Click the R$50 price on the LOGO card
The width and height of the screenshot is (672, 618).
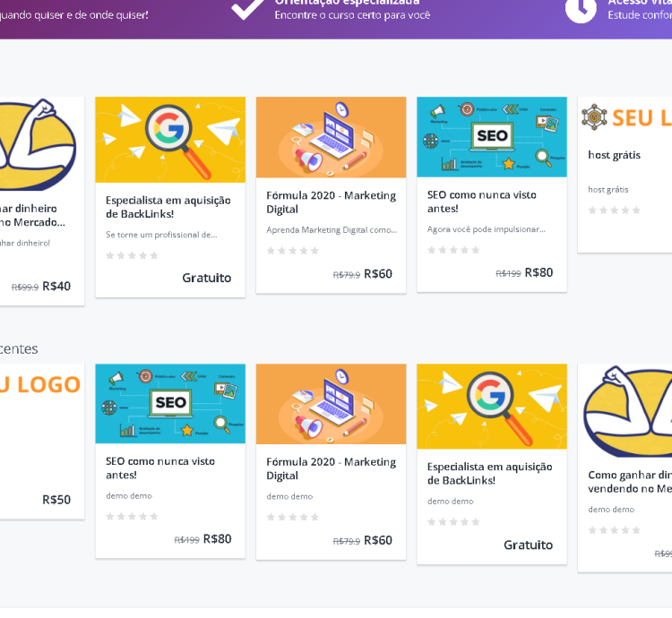tap(56, 500)
